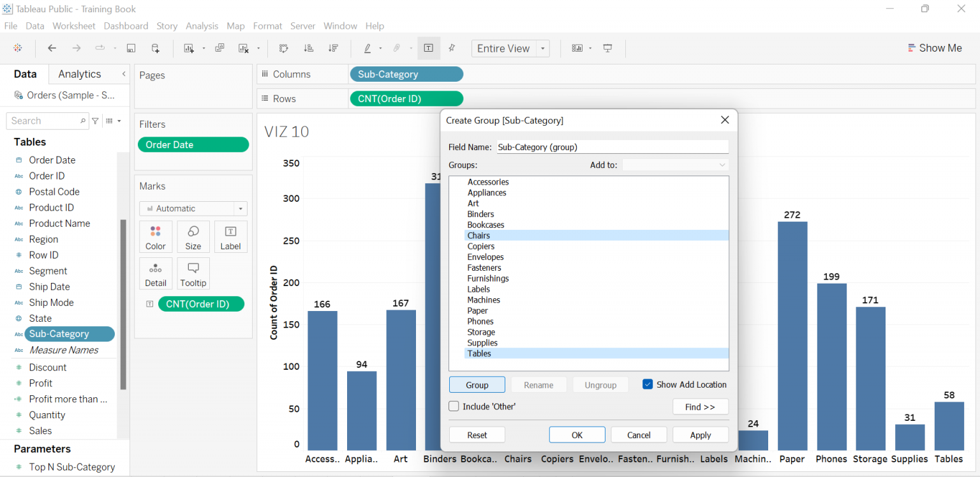Click the Field Name input box
The height and width of the screenshot is (477, 980).
[x=612, y=147]
